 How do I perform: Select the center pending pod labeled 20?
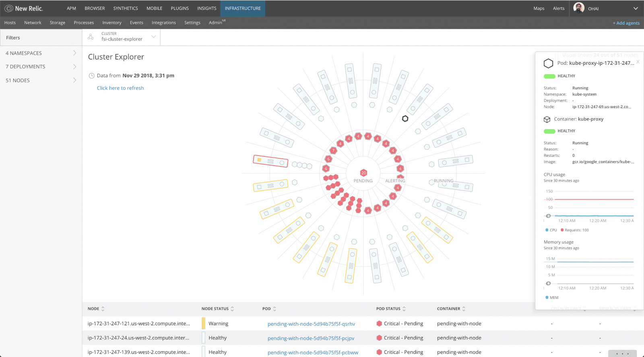tap(363, 173)
